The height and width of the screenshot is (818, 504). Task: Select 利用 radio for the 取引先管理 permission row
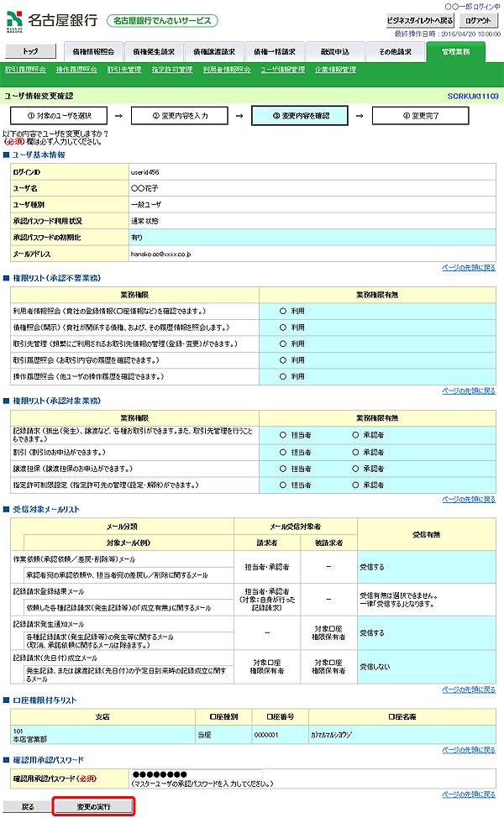tap(283, 343)
